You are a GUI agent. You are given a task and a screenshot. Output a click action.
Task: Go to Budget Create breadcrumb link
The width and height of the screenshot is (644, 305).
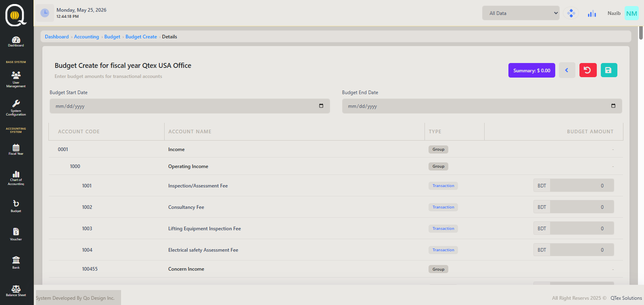141,37
